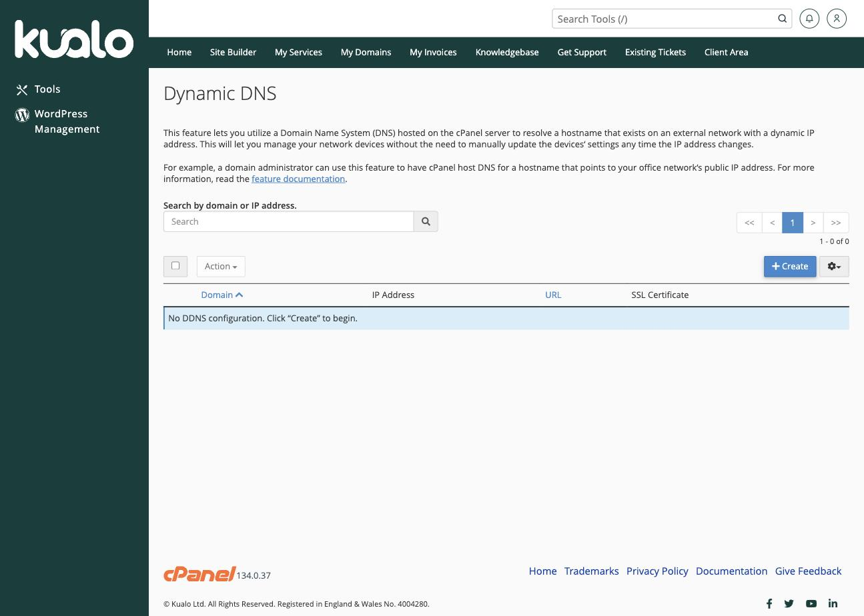The image size is (864, 616).
Task: Click the IP Address column header
Action: click(x=393, y=295)
